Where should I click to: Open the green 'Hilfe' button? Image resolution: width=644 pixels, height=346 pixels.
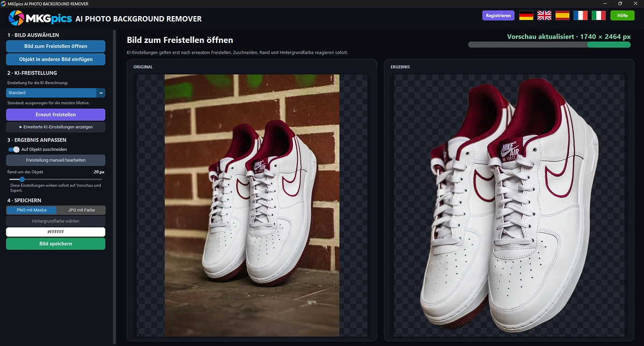623,16
